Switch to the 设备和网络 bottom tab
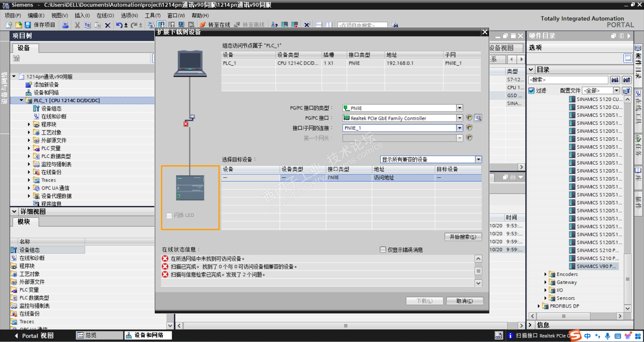The height and width of the screenshot is (342, 644). pos(148,335)
